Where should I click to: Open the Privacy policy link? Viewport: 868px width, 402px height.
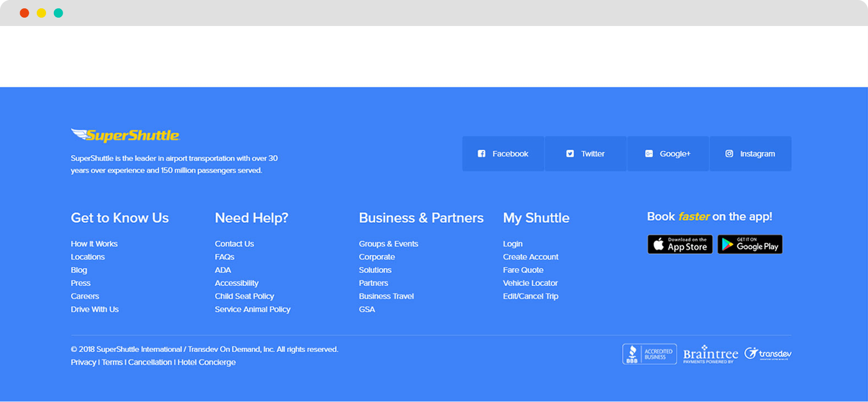(x=83, y=362)
